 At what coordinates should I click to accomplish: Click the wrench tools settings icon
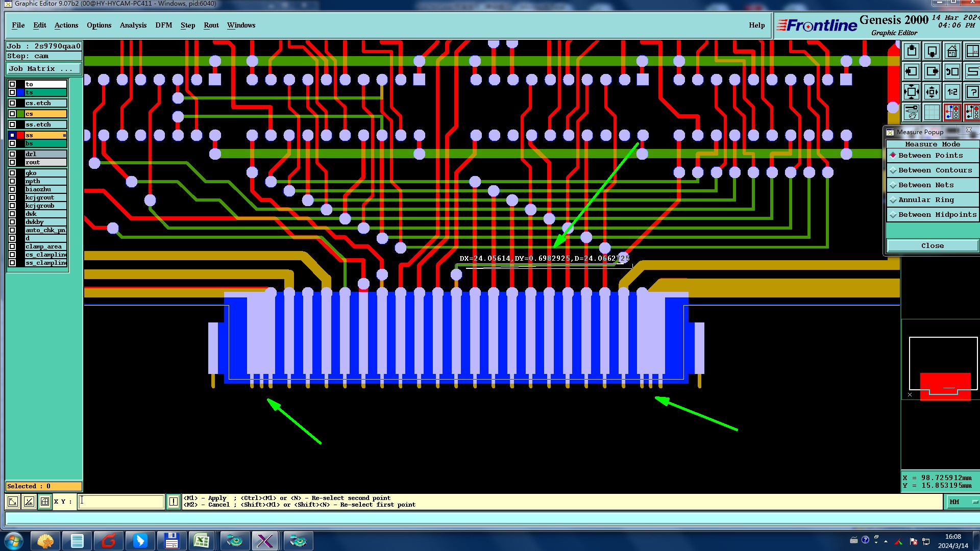(x=912, y=112)
